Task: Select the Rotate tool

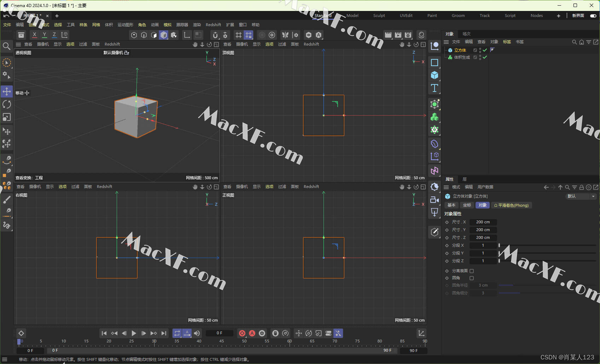Action: 7,104
